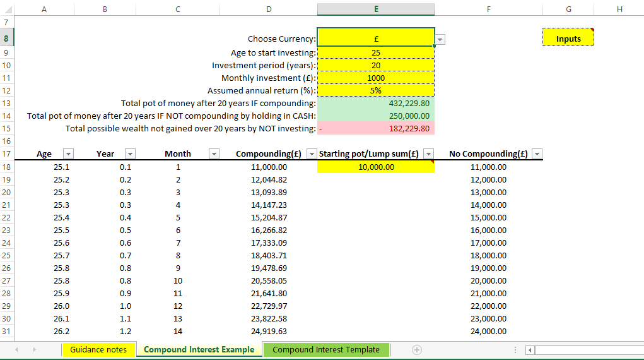Click the tab bar resize handle dots
This screenshot has width=644, height=360.
click(x=515, y=350)
